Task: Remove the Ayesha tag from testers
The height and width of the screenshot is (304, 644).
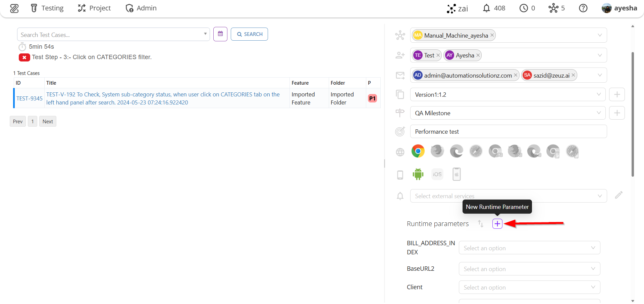Action: [x=478, y=55]
